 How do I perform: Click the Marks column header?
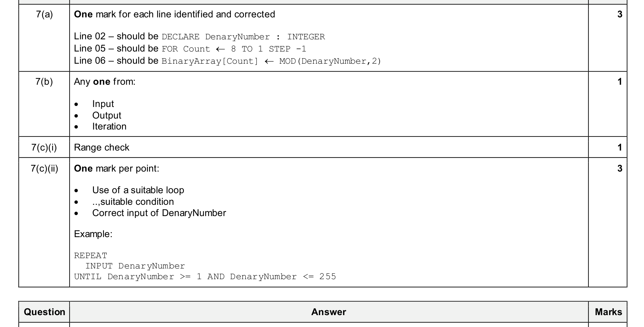608,312
